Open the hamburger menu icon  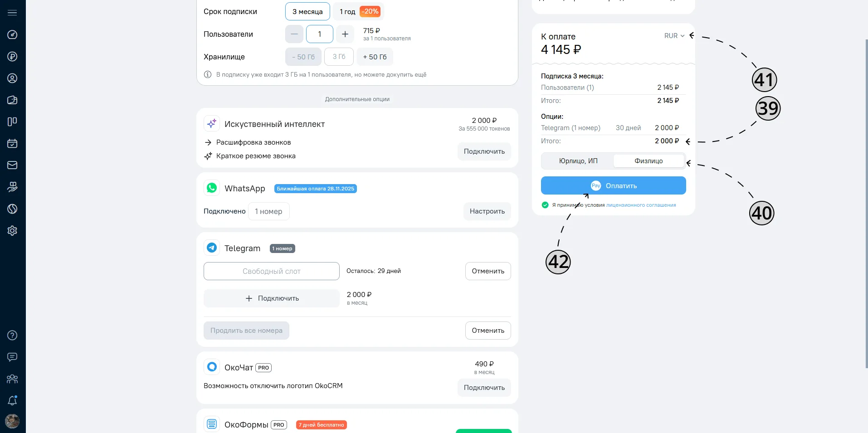[x=12, y=13]
